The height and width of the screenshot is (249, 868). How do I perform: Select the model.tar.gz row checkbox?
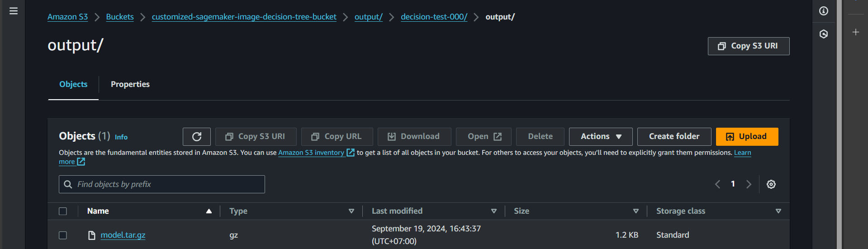click(63, 235)
